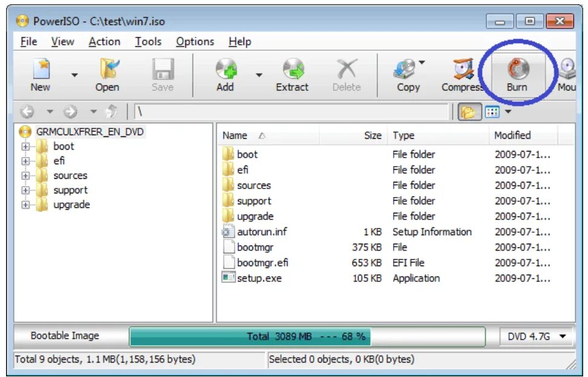Screen dimensions: 588x377
Task: Open the View menu
Action: pos(62,41)
